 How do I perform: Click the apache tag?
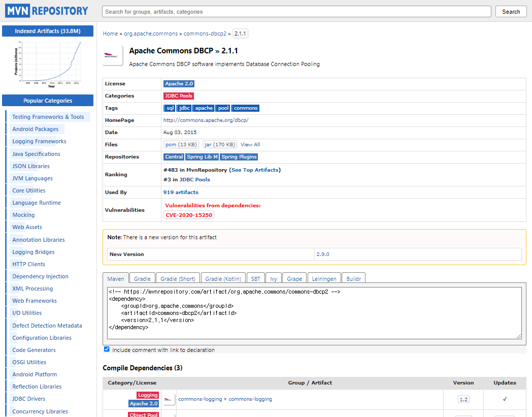204,108
